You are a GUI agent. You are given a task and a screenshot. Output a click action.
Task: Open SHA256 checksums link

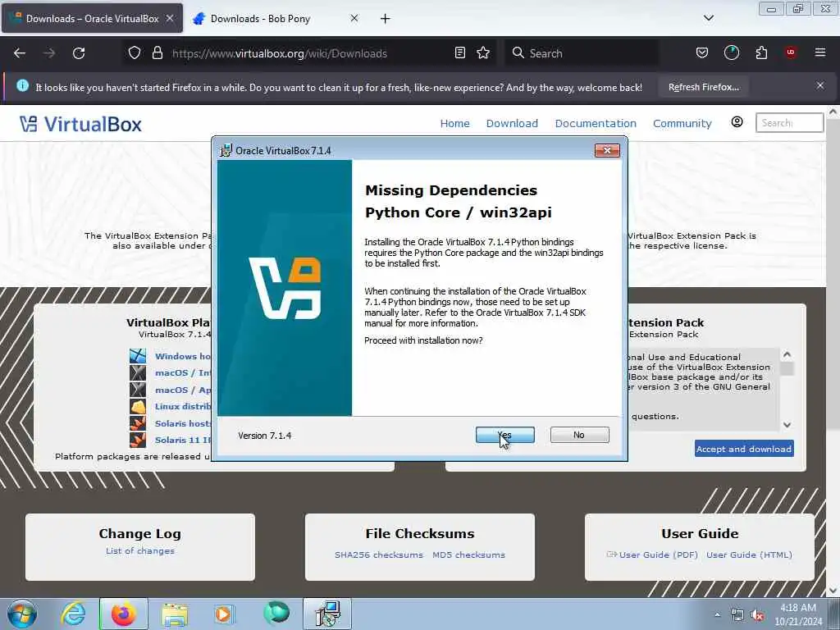[x=379, y=555]
